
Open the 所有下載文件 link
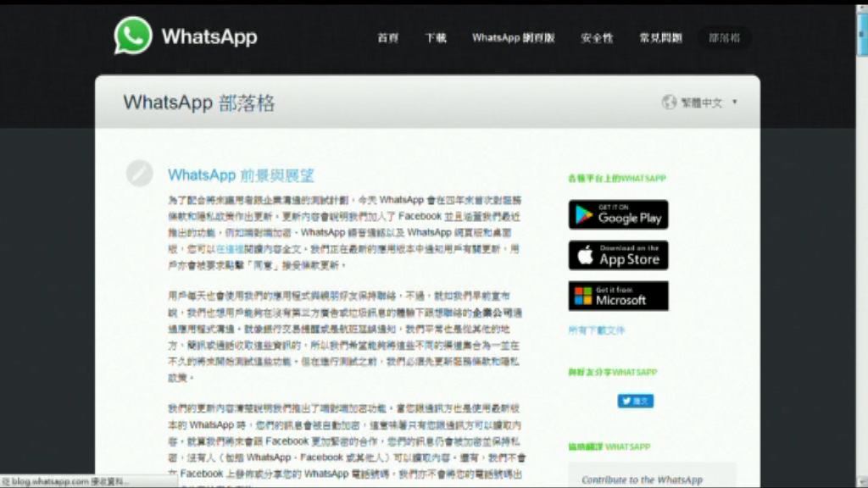click(x=596, y=330)
